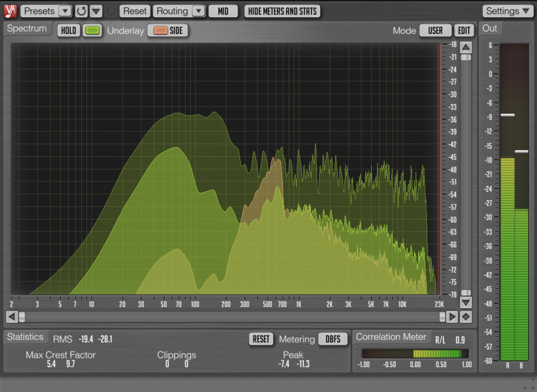Click the horizontal scrollbar right arrow
This screenshot has height=392, width=537.
[452, 317]
